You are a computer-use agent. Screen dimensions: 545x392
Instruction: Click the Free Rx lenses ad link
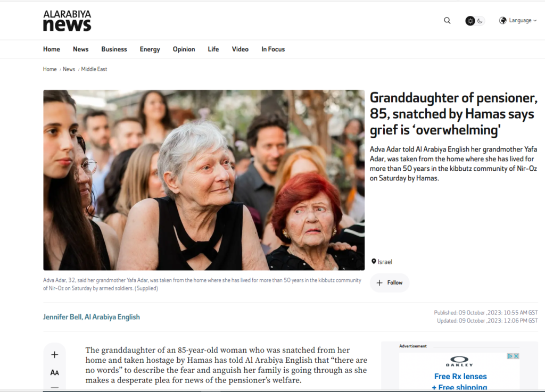460,377
